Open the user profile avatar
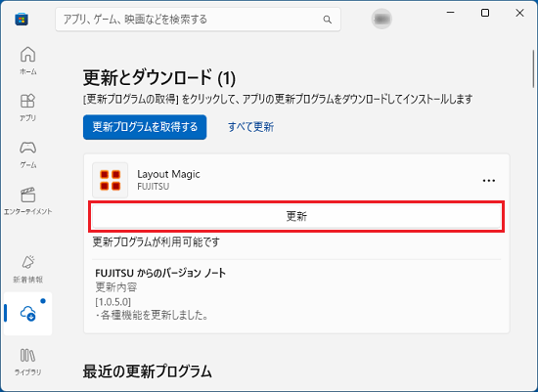Screen dimensions: 538x392 (381, 19)
